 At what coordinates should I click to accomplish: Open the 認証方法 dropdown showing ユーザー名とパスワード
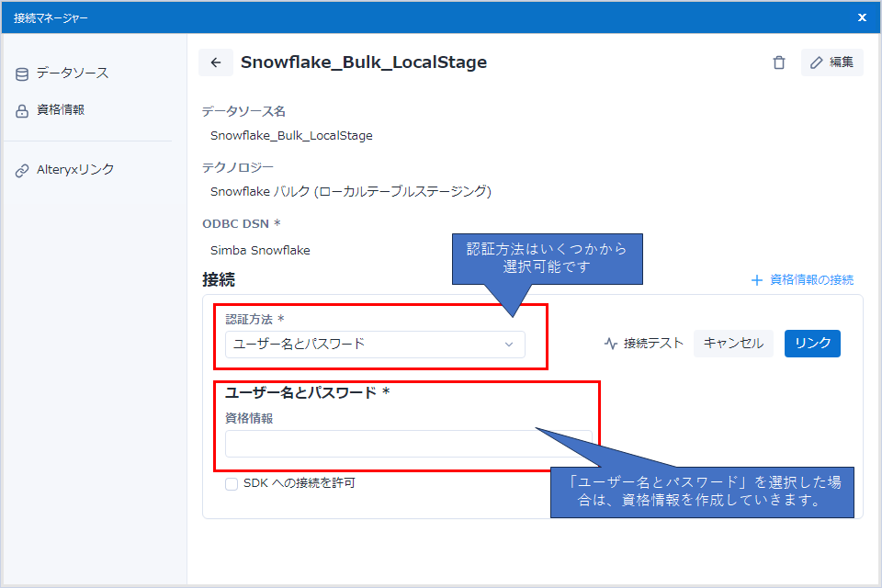click(367, 345)
